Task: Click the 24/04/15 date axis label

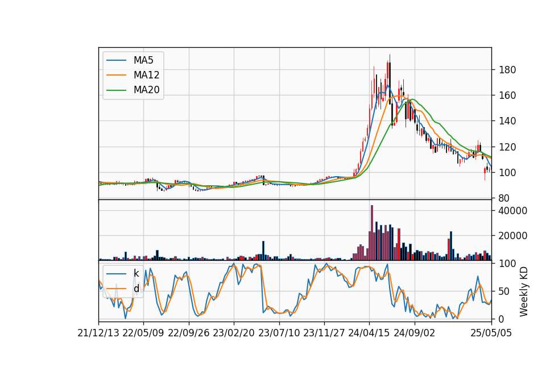Action: (369, 333)
